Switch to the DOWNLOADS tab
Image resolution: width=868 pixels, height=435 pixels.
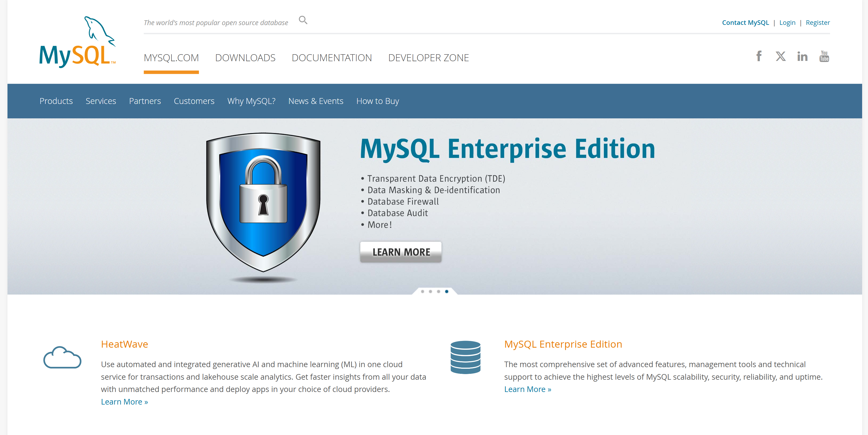click(x=245, y=58)
